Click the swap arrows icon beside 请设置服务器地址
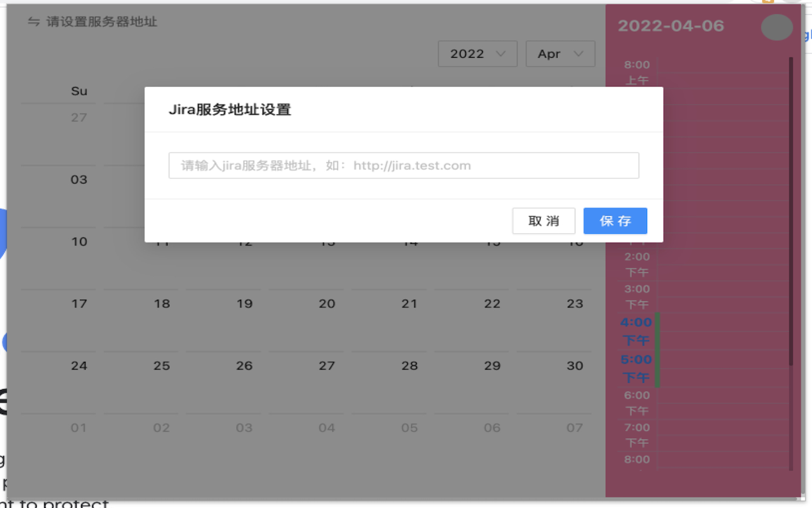 [34, 22]
